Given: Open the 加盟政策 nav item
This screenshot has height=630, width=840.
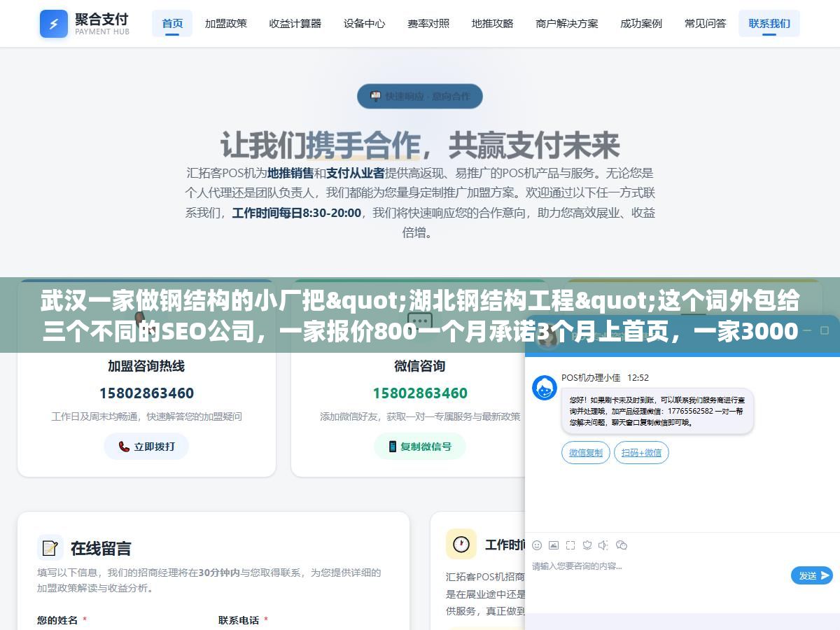Looking at the screenshot, I should 226,23.
